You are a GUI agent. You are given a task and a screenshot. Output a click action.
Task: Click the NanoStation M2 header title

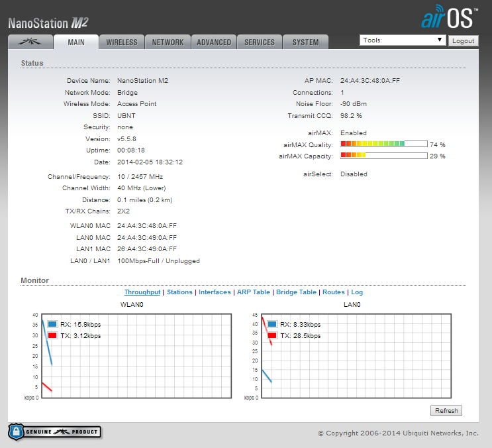48,23
